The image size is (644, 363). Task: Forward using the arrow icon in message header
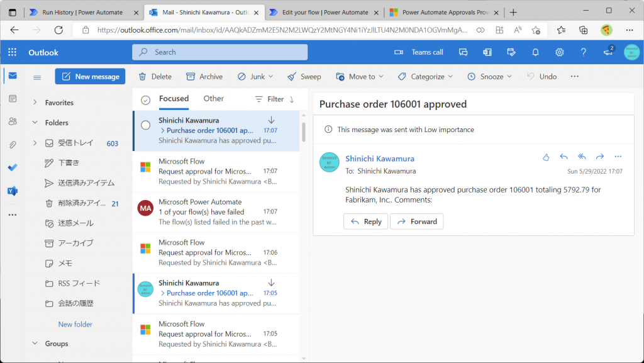coord(600,157)
